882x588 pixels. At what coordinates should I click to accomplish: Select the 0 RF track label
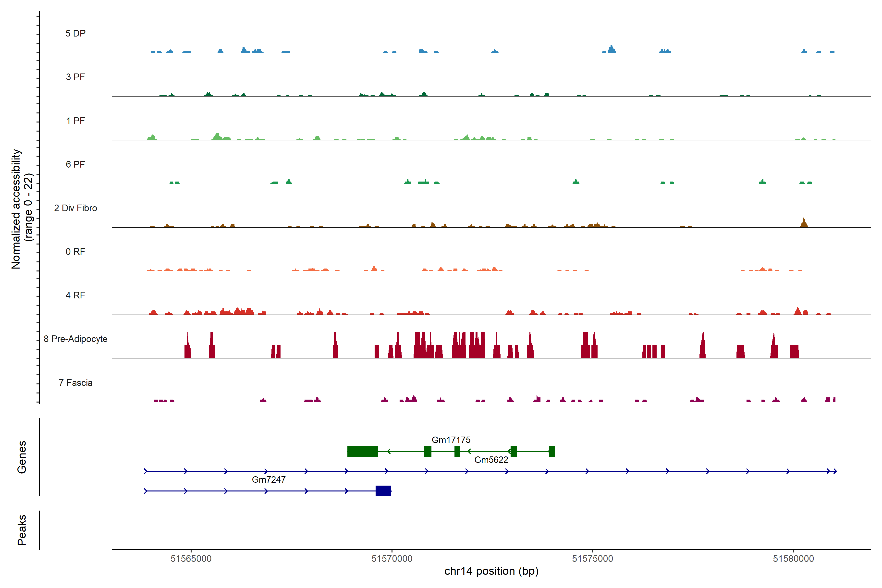75,252
